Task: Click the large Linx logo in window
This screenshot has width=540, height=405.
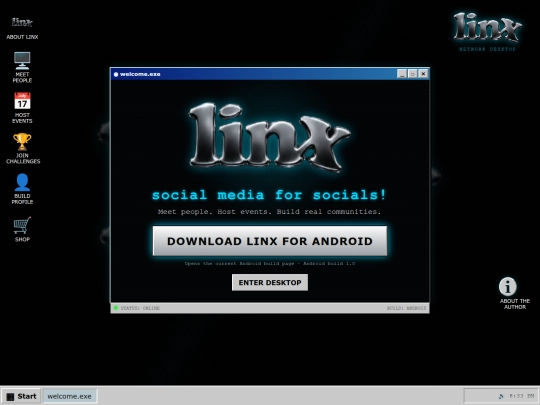Action: point(270,137)
